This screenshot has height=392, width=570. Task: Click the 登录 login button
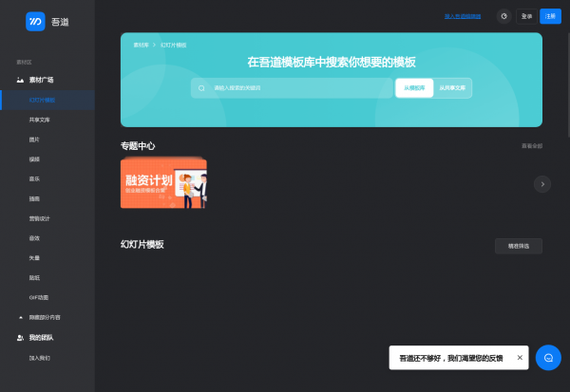[x=526, y=16]
